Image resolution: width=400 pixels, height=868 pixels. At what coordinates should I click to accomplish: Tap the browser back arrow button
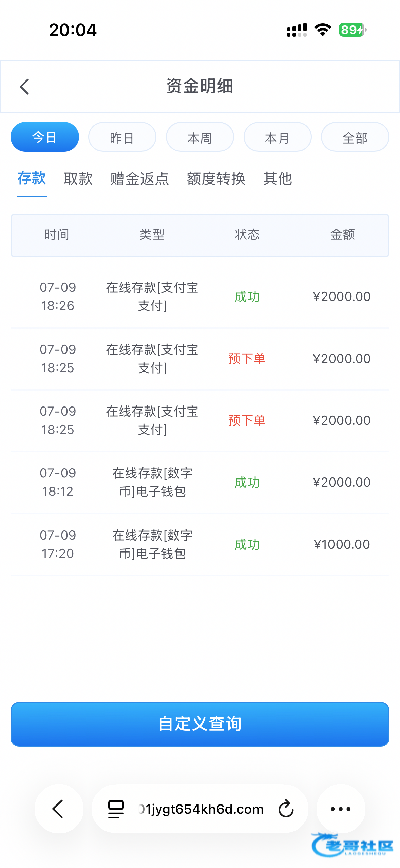pos(59,809)
